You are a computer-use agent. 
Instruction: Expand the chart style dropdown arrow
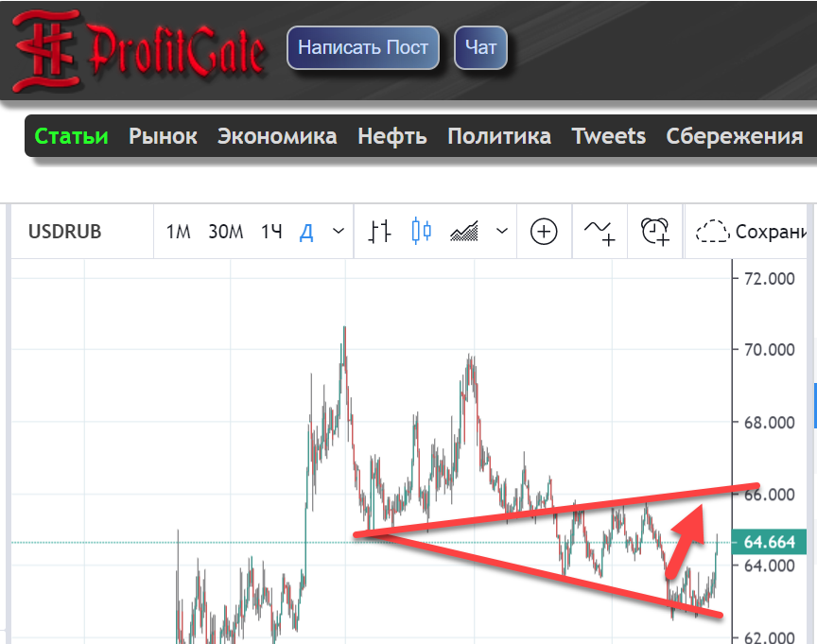tap(502, 231)
